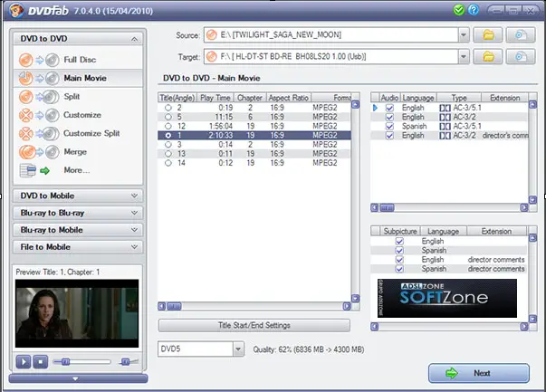Image resolution: width=546 pixels, height=392 pixels.
Task: Play the preview video
Action: pos(24,362)
